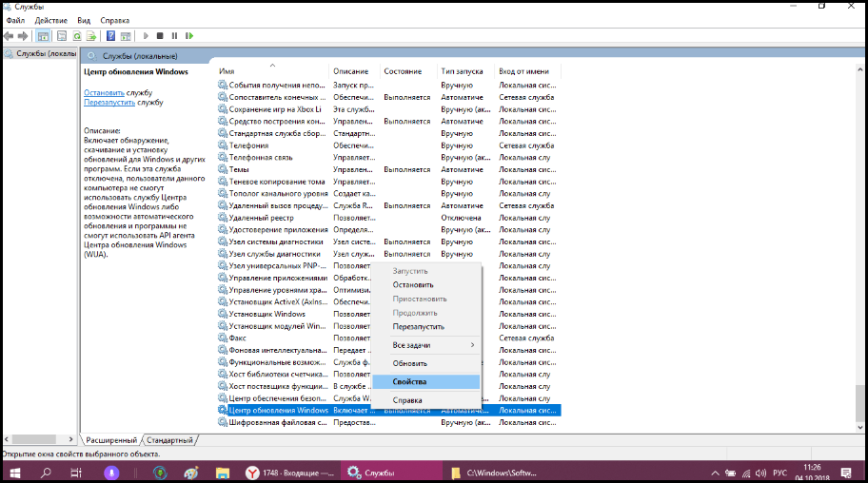The image size is (868, 483).
Task: Click the vertical scrollbar down arrow
Action: pyautogui.click(x=859, y=427)
